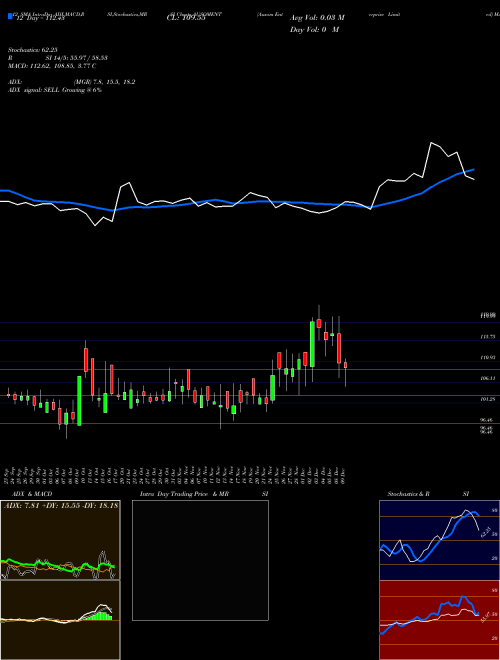The height and width of the screenshot is (660, 500).
Task: Click the 113.73 price axis label
Action: 488,337
